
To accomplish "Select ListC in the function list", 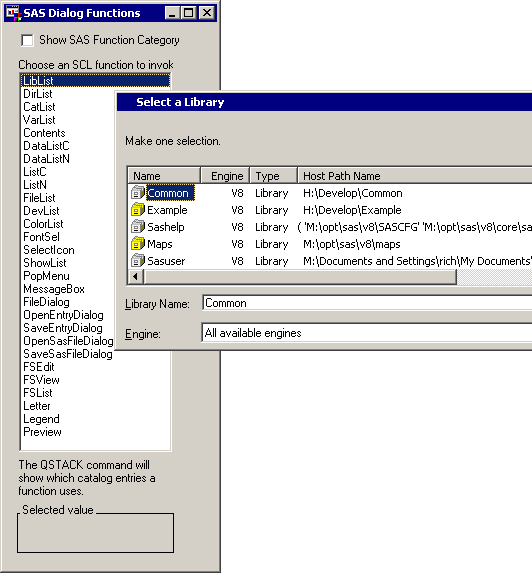I will (35, 172).
